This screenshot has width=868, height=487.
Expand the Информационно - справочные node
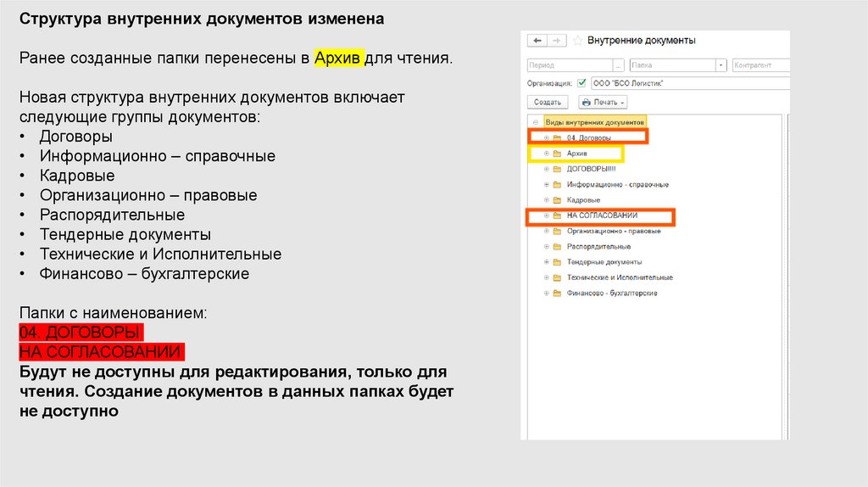tap(547, 184)
